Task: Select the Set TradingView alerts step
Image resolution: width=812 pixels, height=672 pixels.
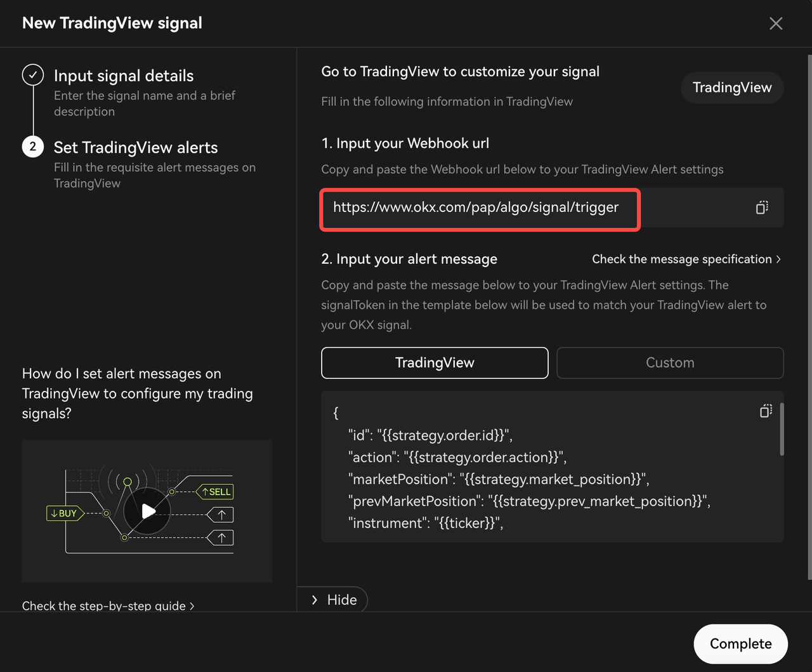Action: [136, 148]
